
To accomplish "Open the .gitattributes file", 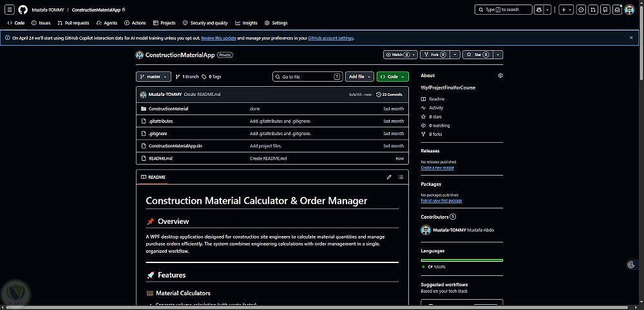I will (160, 122).
